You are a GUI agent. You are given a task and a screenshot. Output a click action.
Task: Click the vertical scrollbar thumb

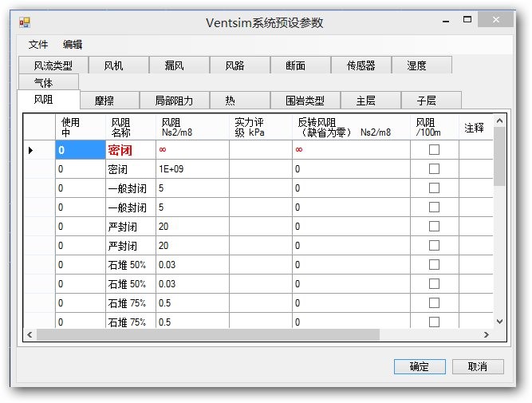pos(499,156)
